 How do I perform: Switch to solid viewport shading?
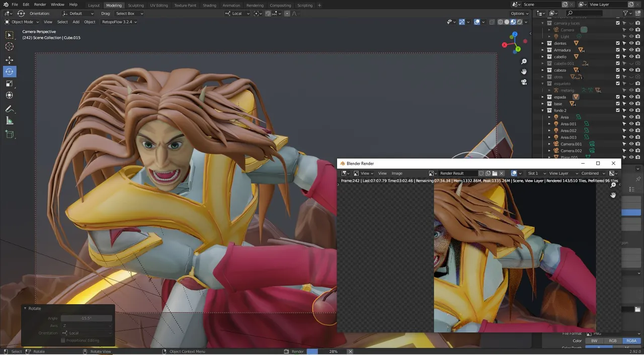507,22
